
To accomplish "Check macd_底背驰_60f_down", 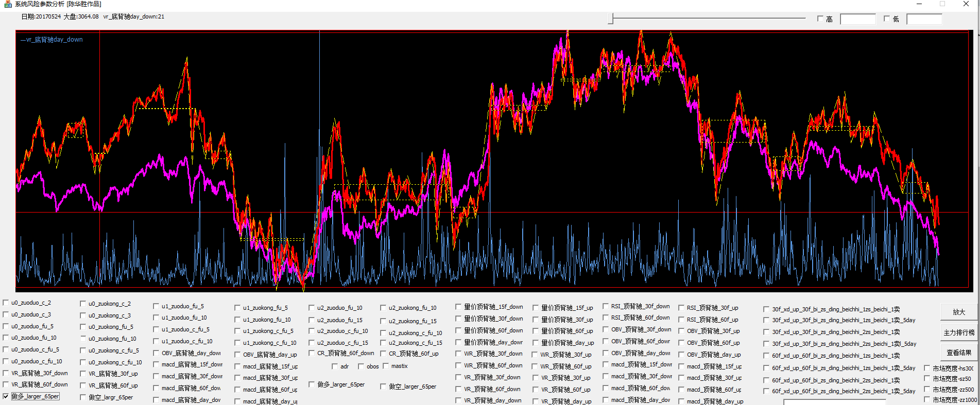I will [156, 388].
